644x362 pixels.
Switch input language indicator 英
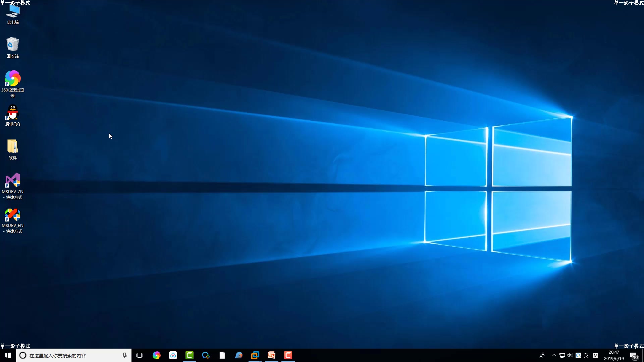point(586,355)
